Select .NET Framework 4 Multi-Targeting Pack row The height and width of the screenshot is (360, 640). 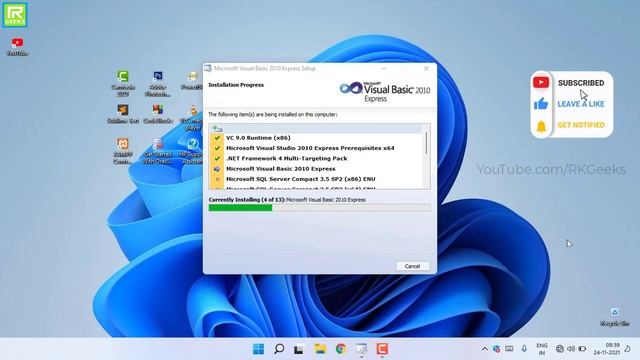click(287, 158)
